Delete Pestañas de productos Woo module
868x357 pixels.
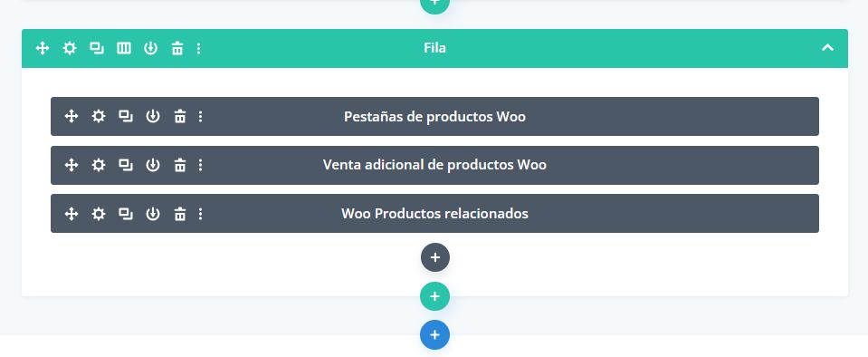180,116
